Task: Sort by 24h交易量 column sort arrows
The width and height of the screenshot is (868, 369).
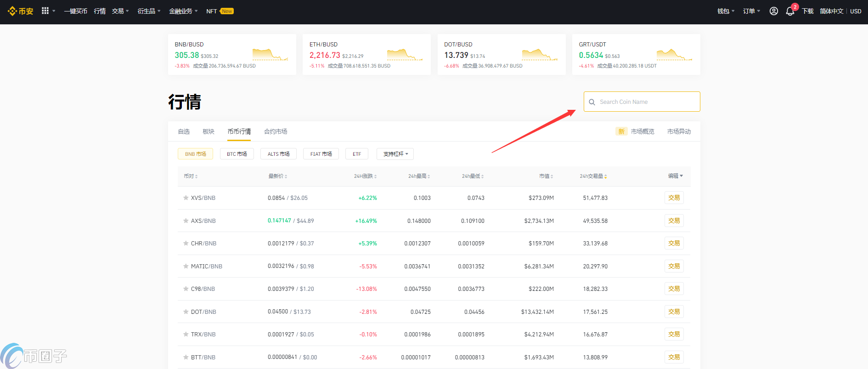Action: tap(605, 176)
